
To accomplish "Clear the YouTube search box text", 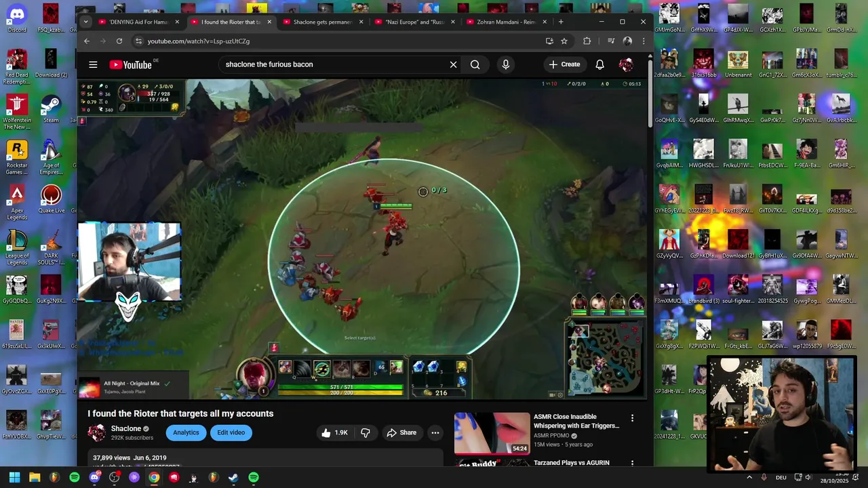I will click(x=453, y=64).
